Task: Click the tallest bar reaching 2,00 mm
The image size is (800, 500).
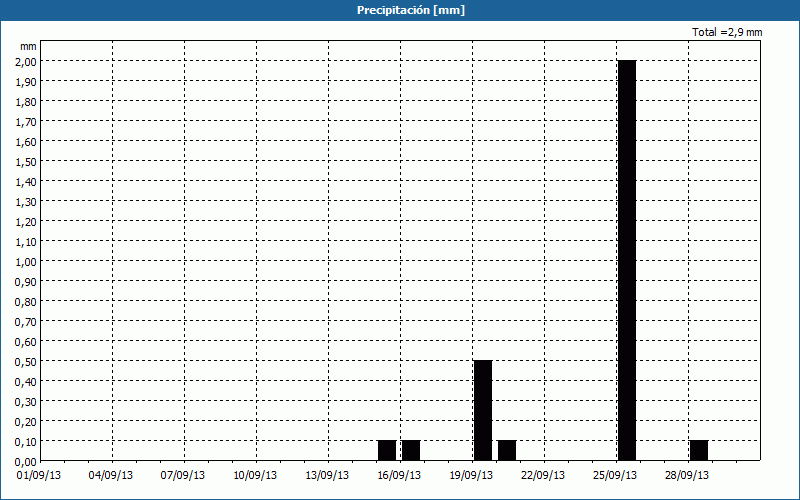Action: coord(627,260)
